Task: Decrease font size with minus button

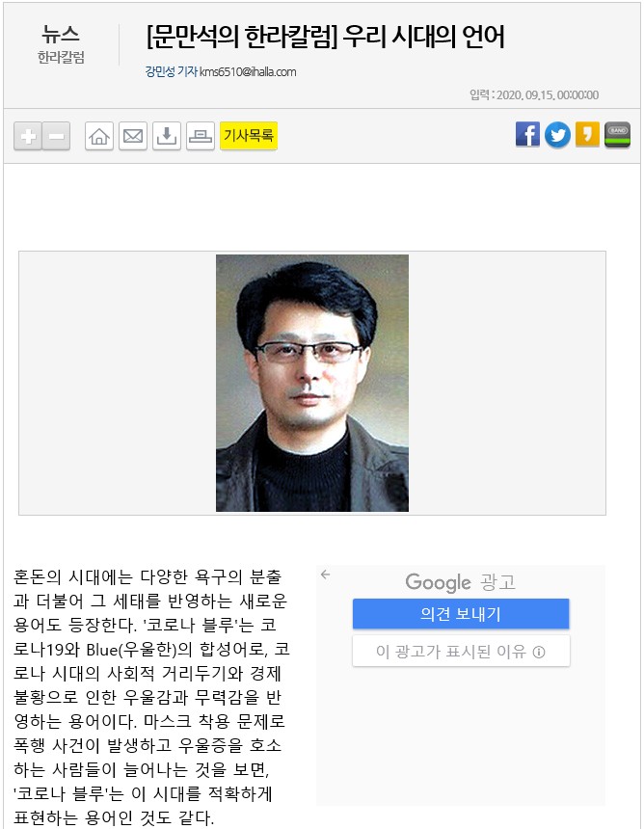Action: tap(56, 137)
